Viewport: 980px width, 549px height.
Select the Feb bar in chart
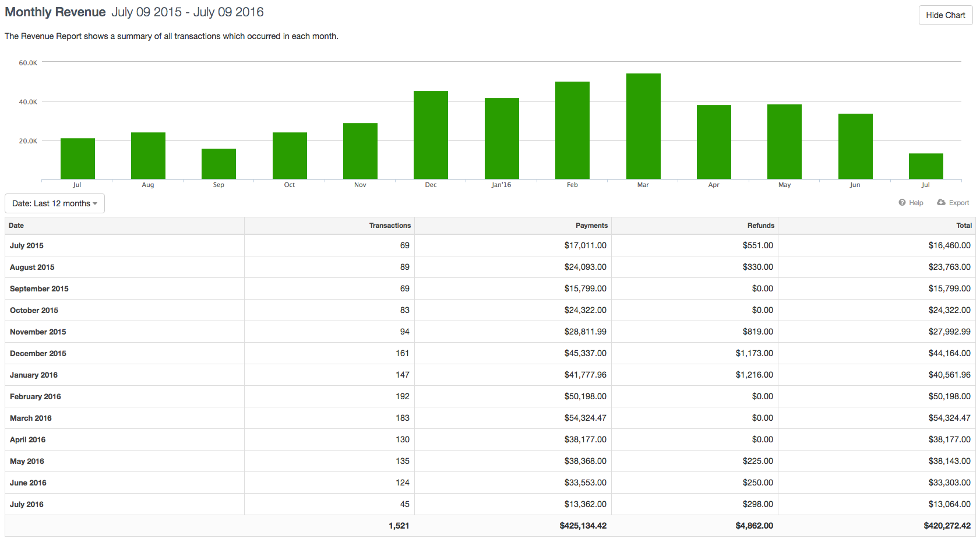572,130
